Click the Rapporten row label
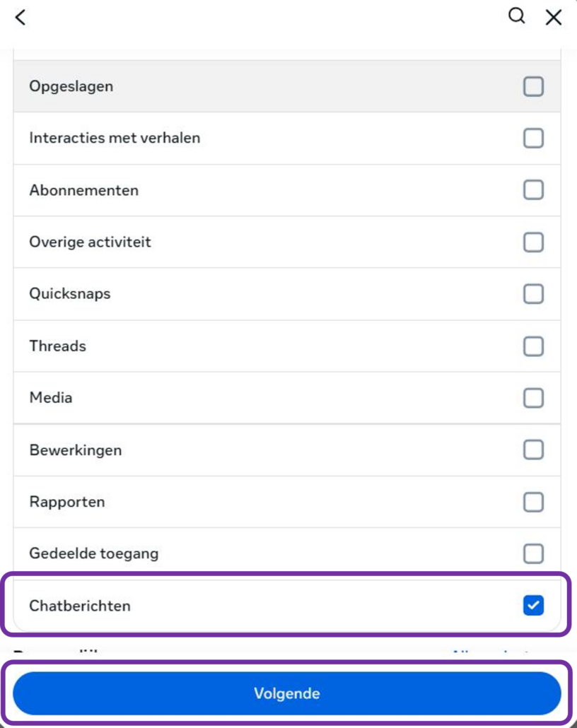Viewport: 577px width, 728px height. pyautogui.click(x=66, y=502)
